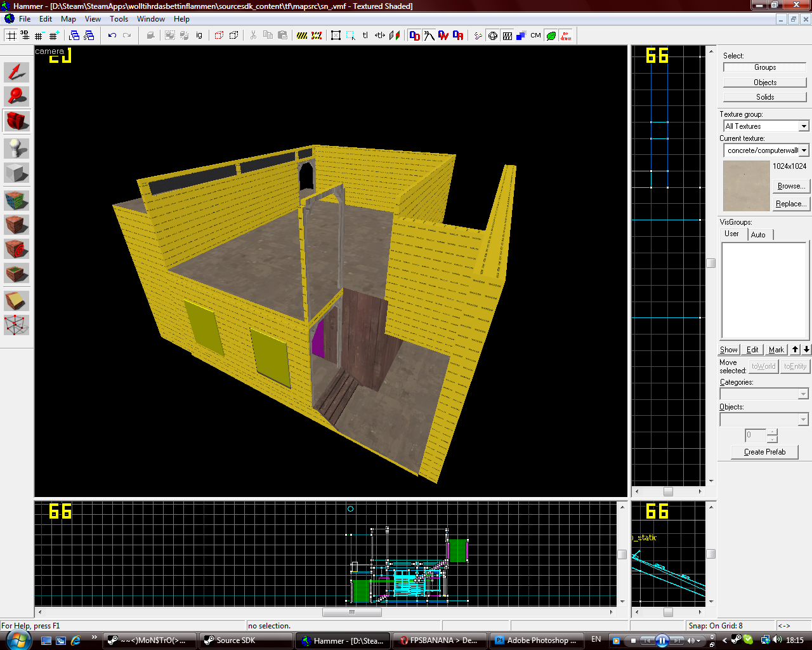Open the Tools menu
The image size is (812, 650).
click(x=119, y=19)
